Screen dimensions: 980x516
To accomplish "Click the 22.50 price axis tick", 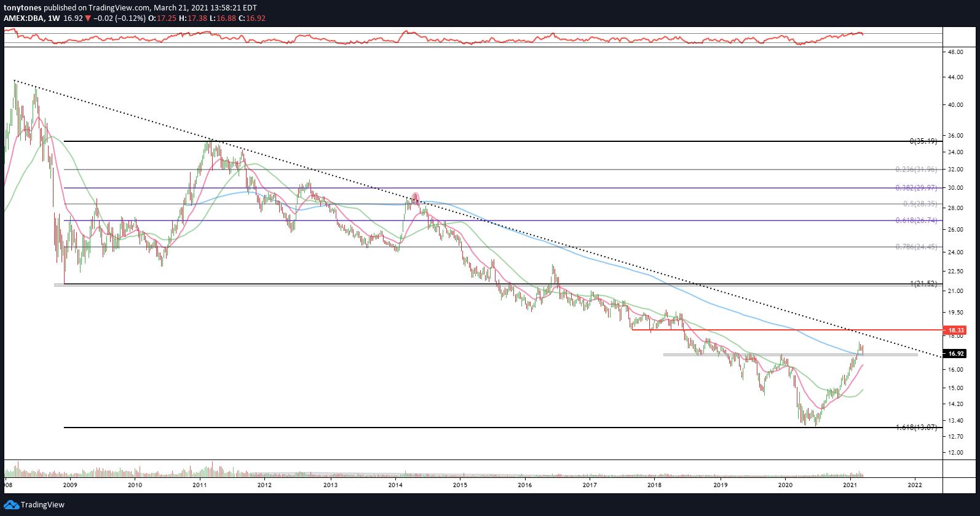I will pos(955,272).
